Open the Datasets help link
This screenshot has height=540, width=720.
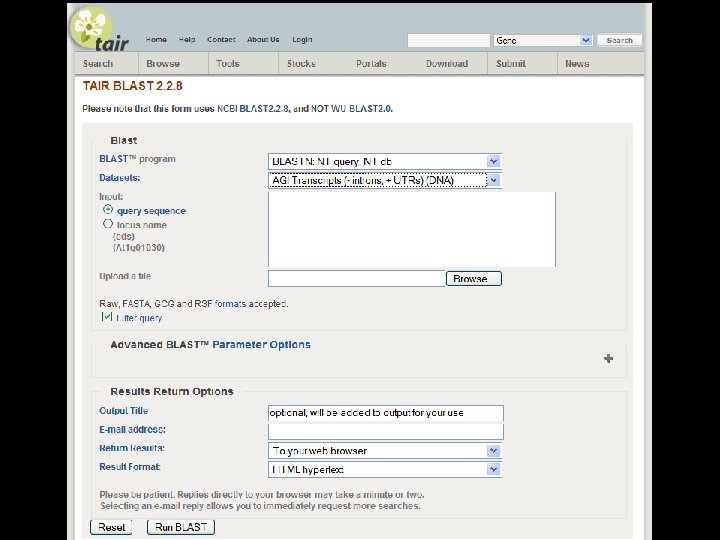click(119, 177)
